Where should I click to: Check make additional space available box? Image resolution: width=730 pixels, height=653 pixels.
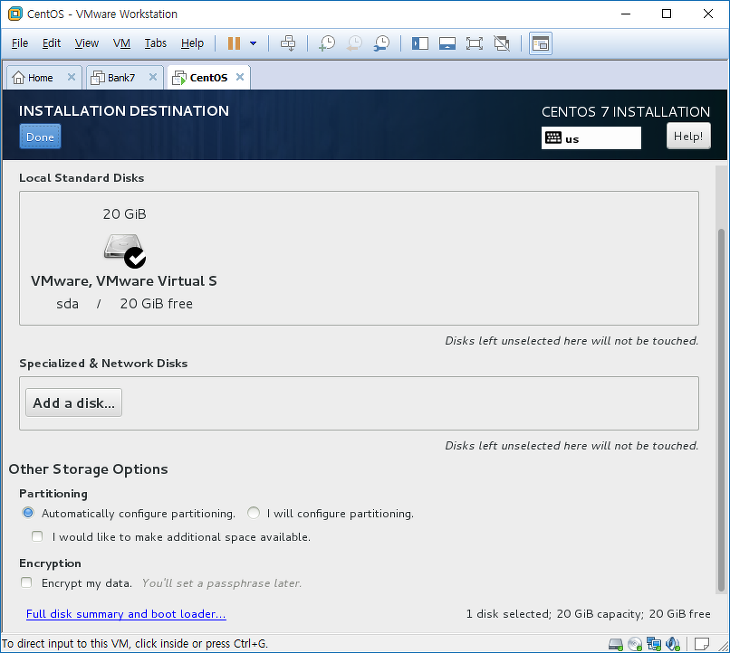point(37,537)
